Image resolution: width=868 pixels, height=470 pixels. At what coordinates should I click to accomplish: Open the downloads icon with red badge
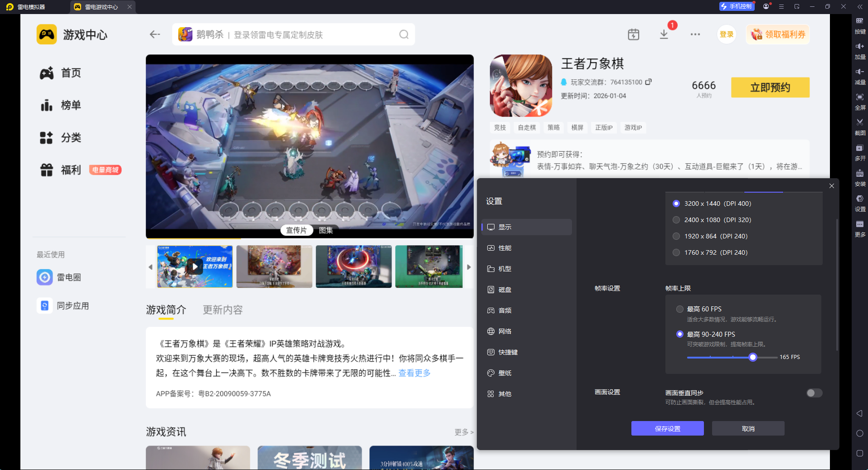pyautogui.click(x=664, y=34)
